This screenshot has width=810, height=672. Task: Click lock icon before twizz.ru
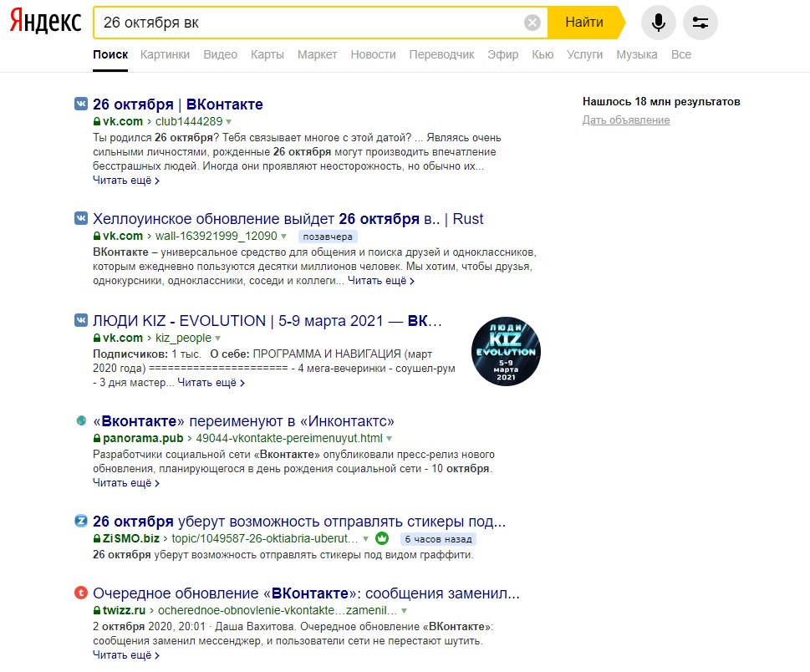pyautogui.click(x=97, y=610)
